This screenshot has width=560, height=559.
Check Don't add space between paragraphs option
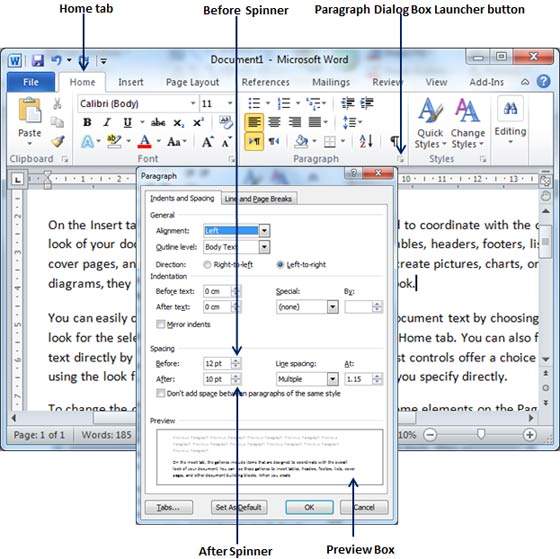[161, 393]
